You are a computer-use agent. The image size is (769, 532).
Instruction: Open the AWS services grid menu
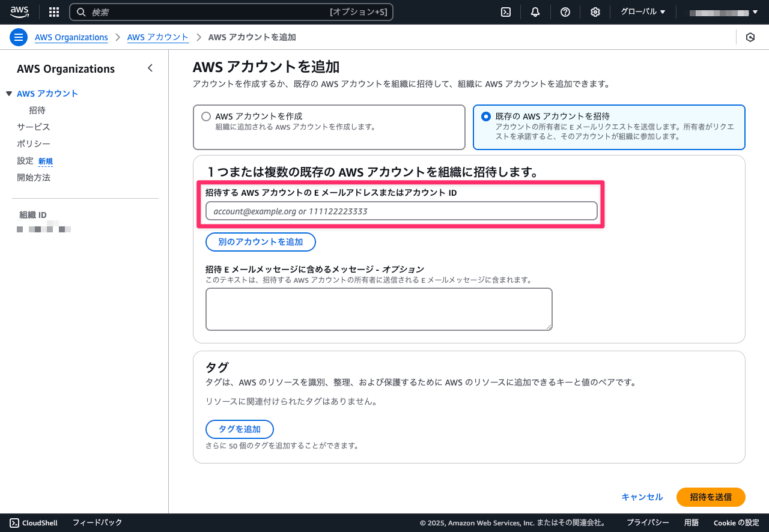point(54,12)
